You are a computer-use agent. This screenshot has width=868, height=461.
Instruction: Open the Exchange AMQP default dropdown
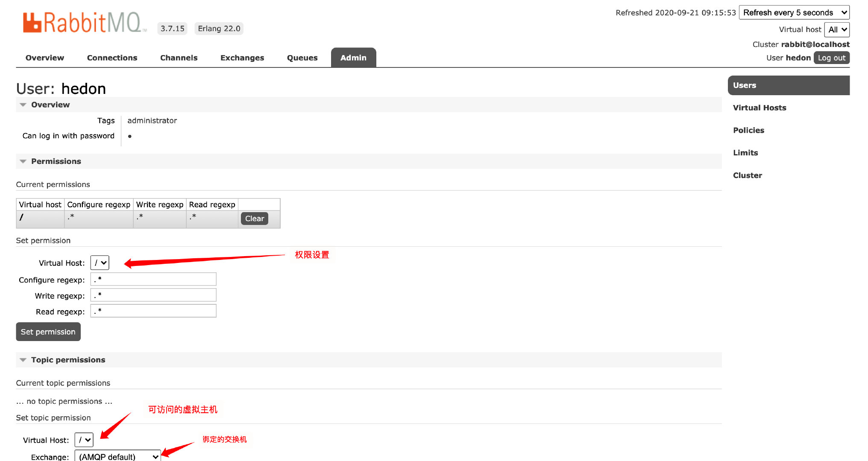(x=118, y=456)
